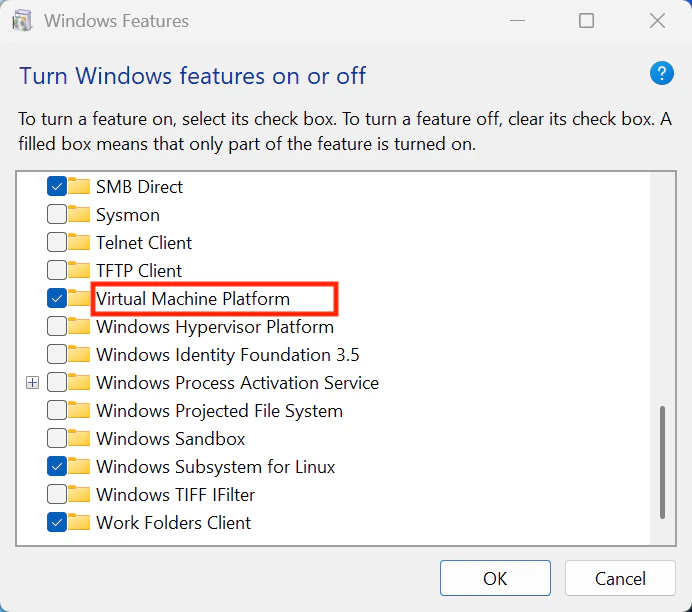Image resolution: width=692 pixels, height=612 pixels.
Task: Check the Windows Sandbox checkbox
Action: pos(57,438)
